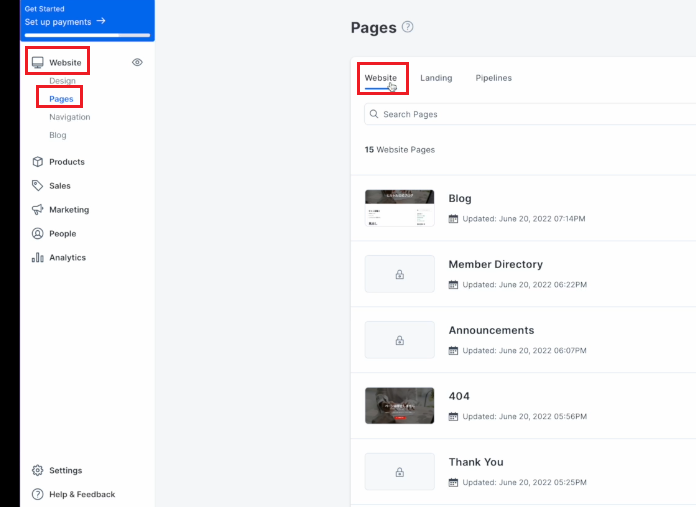Click the Get Started label text

click(x=44, y=9)
